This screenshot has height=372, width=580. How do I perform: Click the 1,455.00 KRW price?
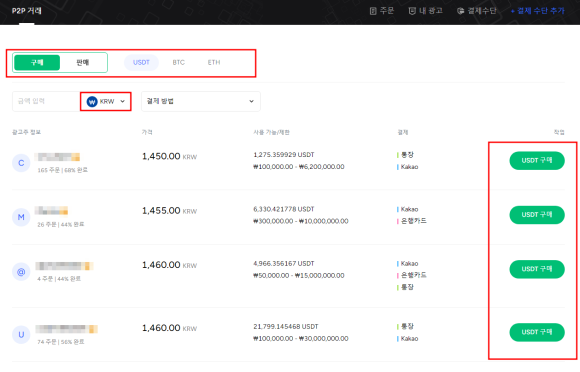pos(169,211)
